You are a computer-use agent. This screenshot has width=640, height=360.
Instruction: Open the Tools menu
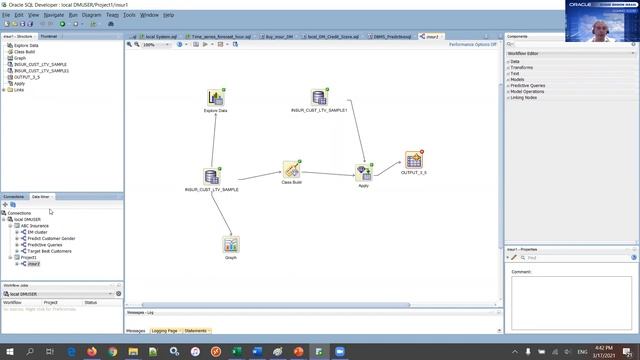[129, 15]
